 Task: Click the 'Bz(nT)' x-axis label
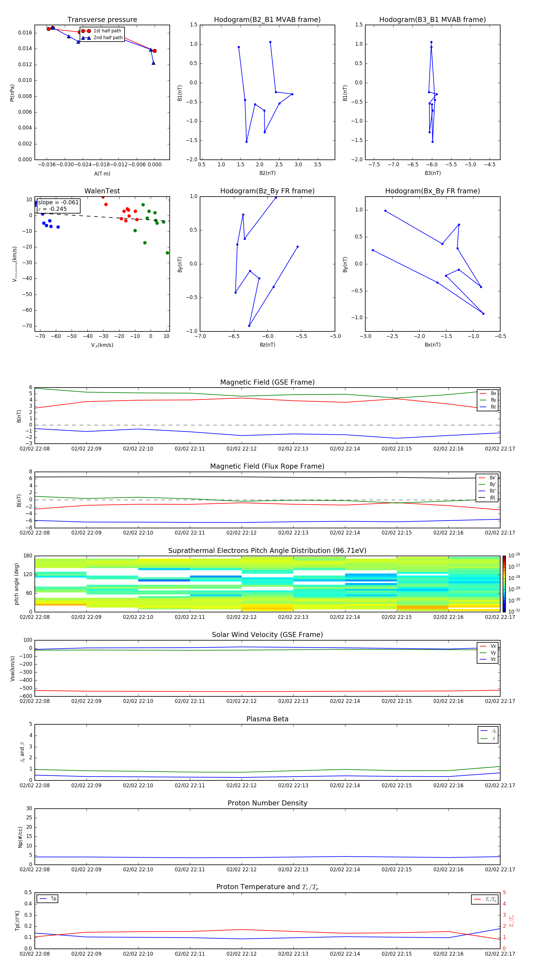tap(267, 345)
